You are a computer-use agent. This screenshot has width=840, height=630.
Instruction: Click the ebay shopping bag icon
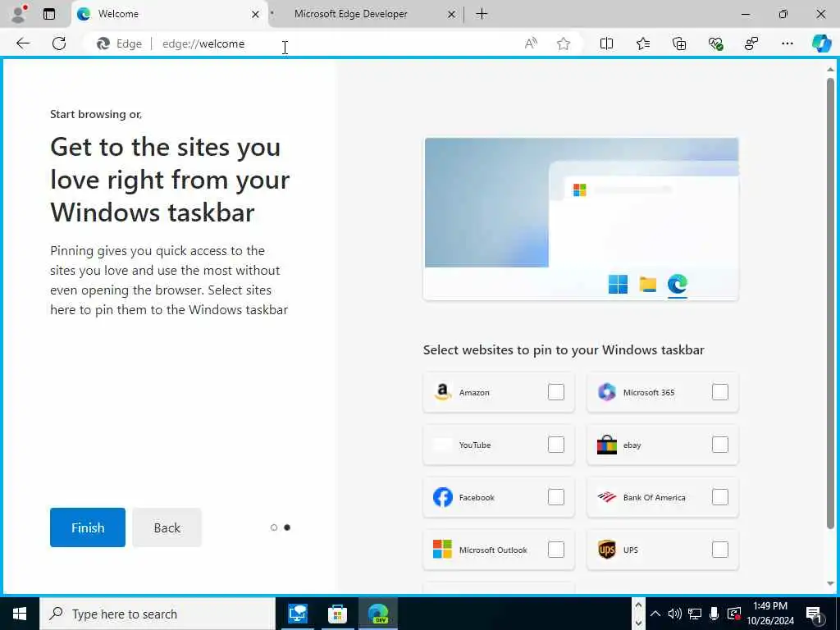click(606, 445)
